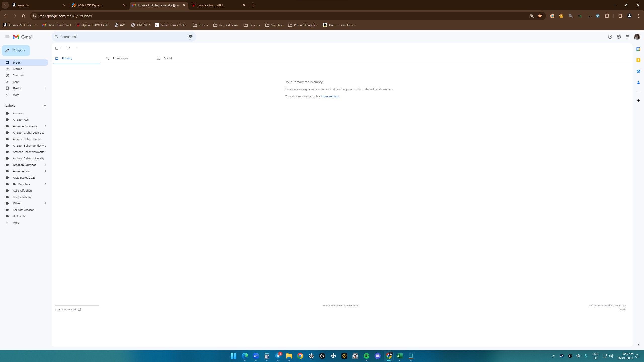Switch to image - AWL LABEL browser tab
This screenshot has width=644, height=362.
tap(219, 5)
